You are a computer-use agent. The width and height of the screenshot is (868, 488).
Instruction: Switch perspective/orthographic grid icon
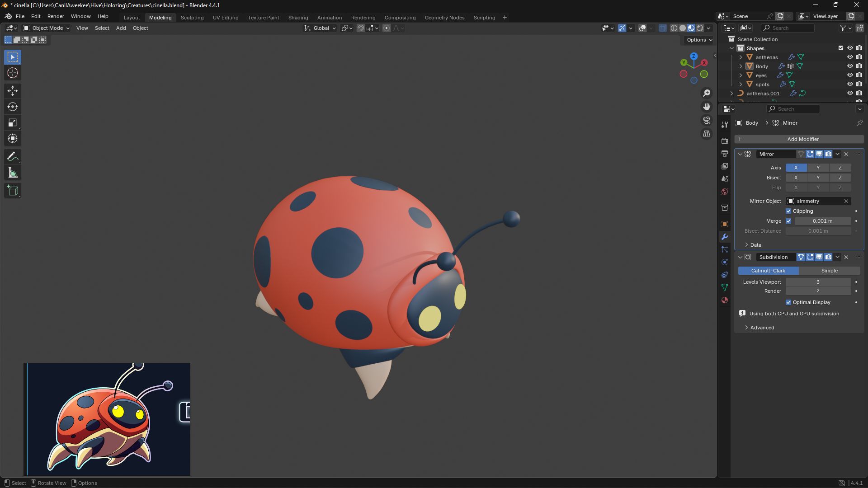[707, 134]
